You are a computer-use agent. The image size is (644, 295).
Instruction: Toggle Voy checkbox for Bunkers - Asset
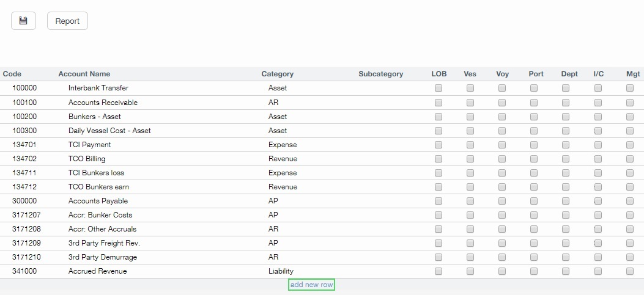[502, 117]
